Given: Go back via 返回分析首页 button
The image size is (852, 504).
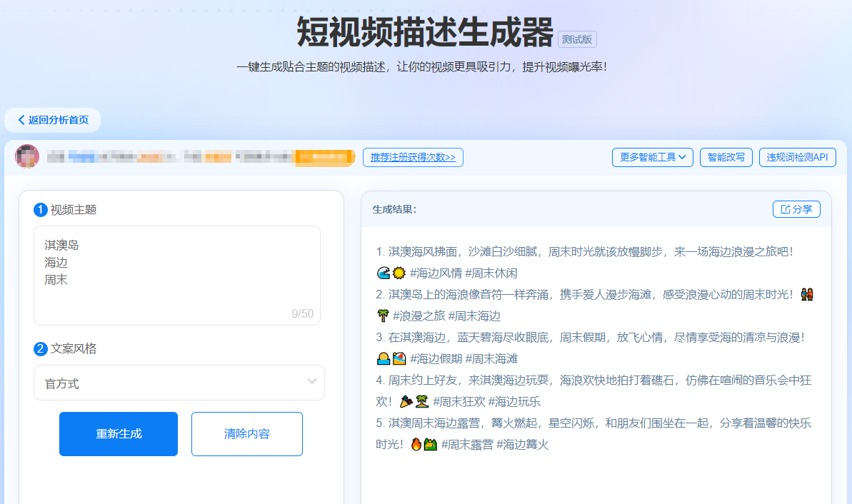Looking at the screenshot, I should [x=53, y=120].
